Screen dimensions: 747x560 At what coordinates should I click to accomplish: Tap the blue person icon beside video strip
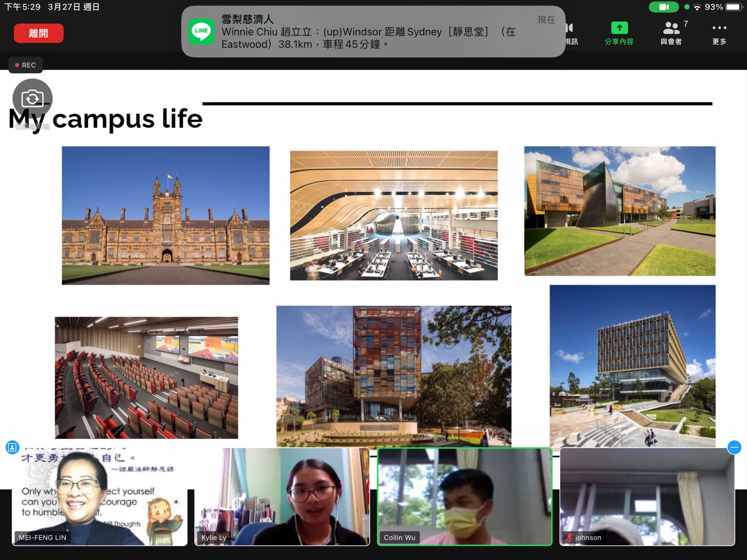13,447
